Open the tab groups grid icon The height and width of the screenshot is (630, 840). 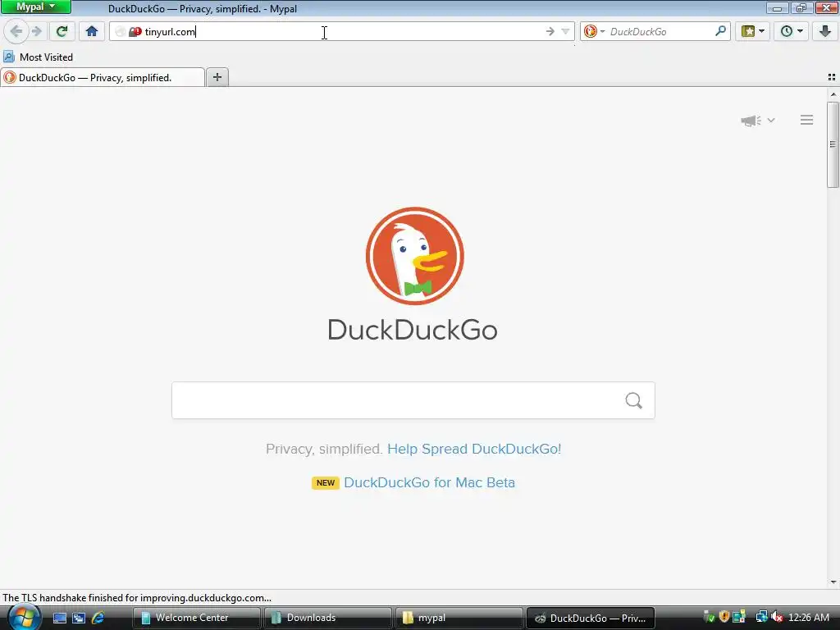click(x=832, y=77)
